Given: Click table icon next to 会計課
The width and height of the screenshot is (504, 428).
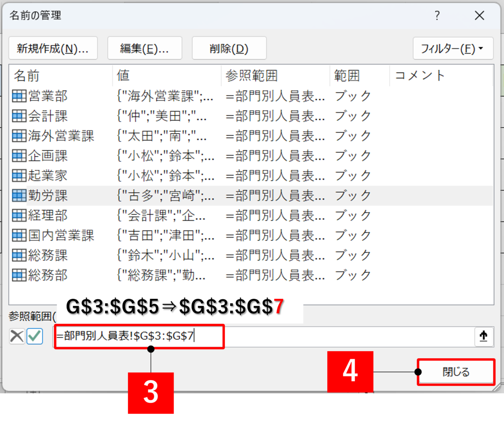Looking at the screenshot, I should point(19,116).
